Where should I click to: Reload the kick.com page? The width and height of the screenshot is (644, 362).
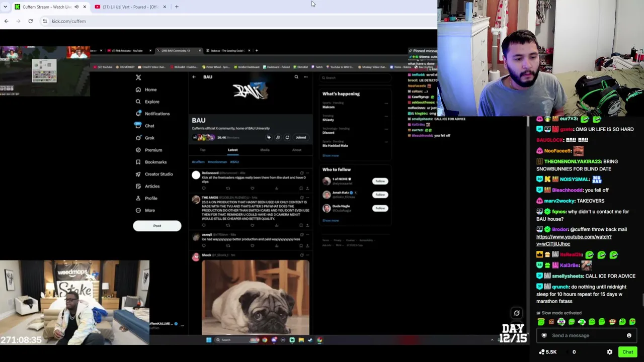tap(31, 21)
